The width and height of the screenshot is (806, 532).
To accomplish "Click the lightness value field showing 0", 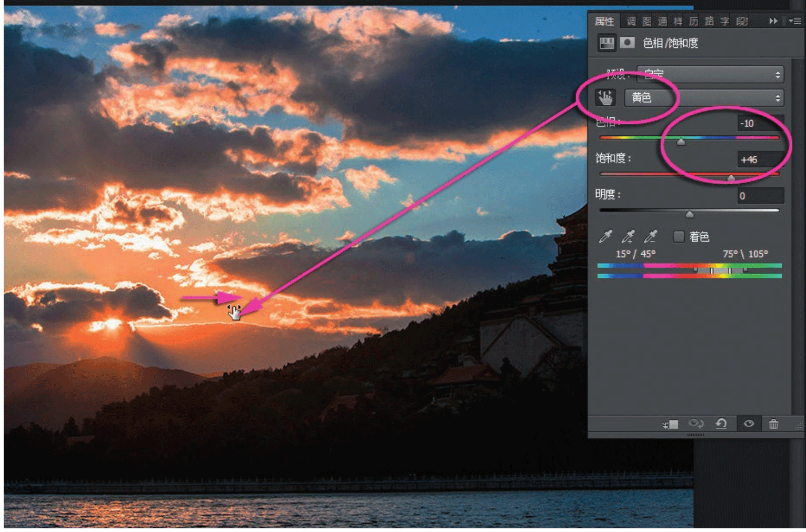I will click(761, 196).
